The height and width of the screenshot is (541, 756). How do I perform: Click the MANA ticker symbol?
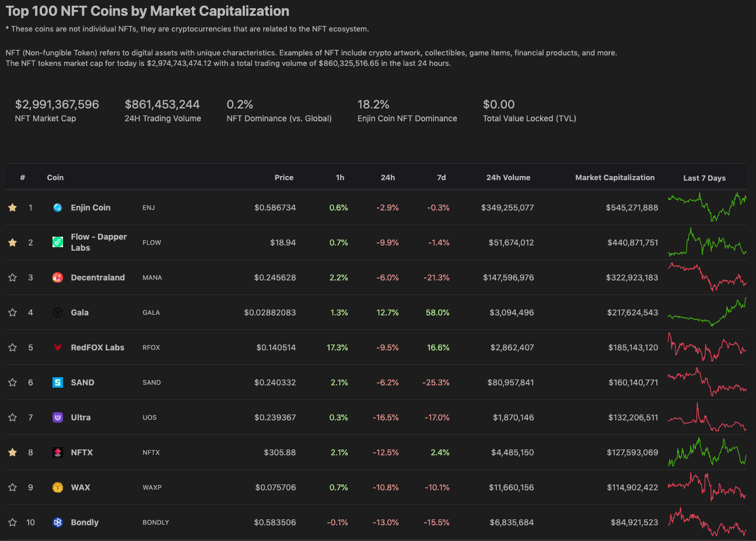(x=152, y=277)
